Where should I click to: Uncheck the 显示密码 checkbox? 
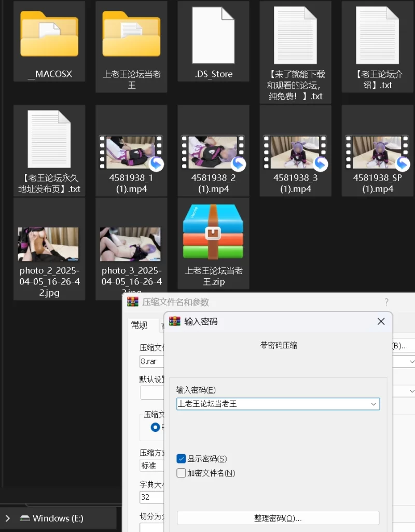click(181, 459)
